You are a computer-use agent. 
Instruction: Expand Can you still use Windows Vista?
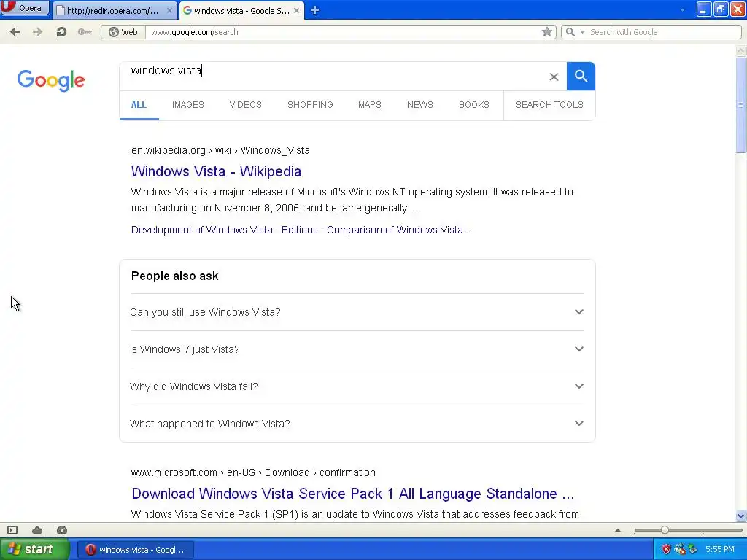pyautogui.click(x=357, y=312)
